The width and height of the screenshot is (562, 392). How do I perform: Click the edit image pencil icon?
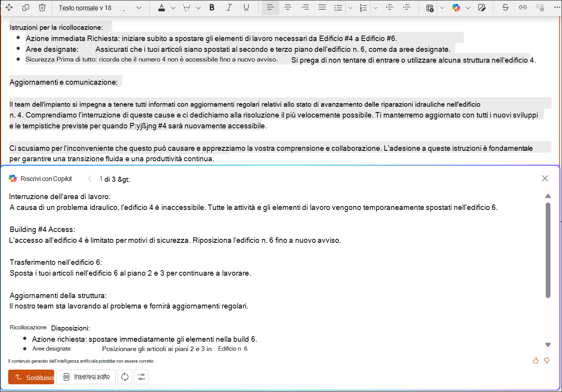tap(482, 8)
